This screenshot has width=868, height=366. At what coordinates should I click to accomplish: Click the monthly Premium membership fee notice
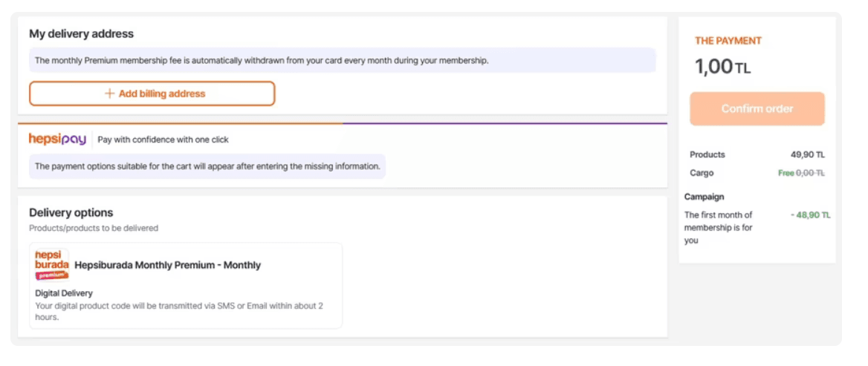tap(342, 60)
